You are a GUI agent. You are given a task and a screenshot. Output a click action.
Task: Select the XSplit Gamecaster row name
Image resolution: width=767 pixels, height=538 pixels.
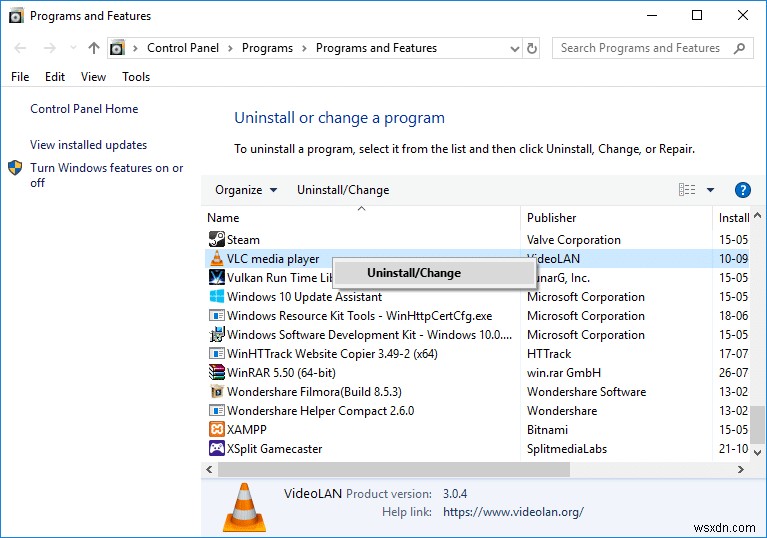pos(274,448)
